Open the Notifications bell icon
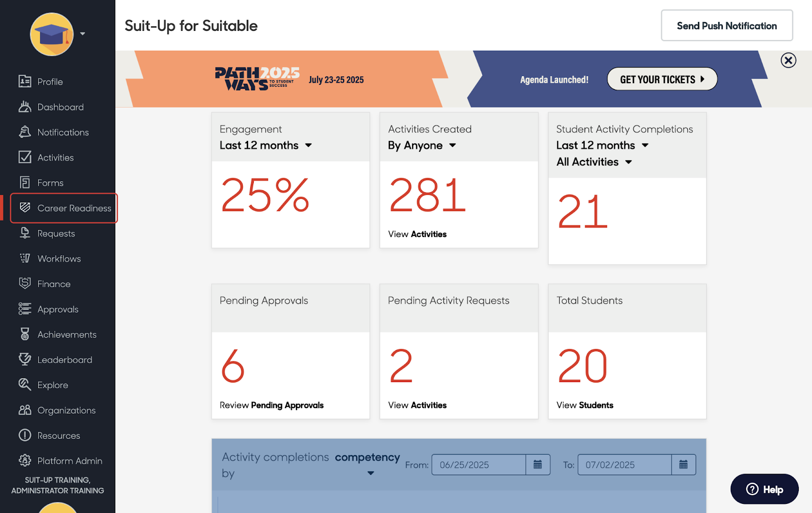The image size is (812, 513). click(25, 132)
